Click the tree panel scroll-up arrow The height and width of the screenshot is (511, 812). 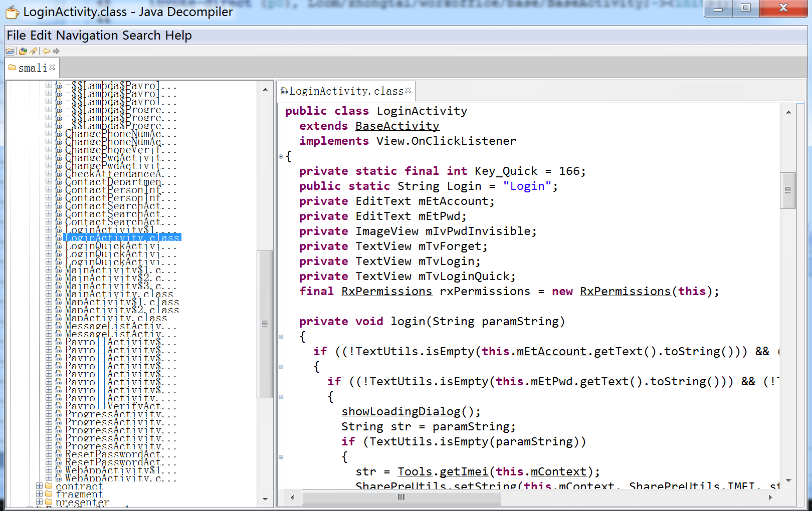pos(265,90)
